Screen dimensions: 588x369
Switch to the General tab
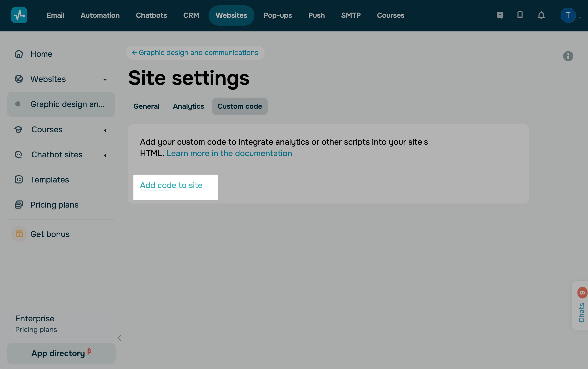(146, 106)
